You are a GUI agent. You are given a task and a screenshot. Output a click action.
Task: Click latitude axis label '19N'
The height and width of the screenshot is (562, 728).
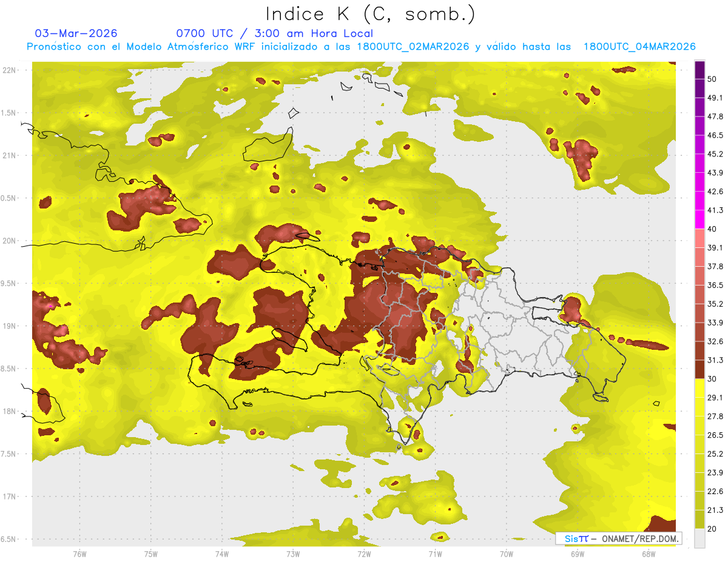(x=9, y=326)
